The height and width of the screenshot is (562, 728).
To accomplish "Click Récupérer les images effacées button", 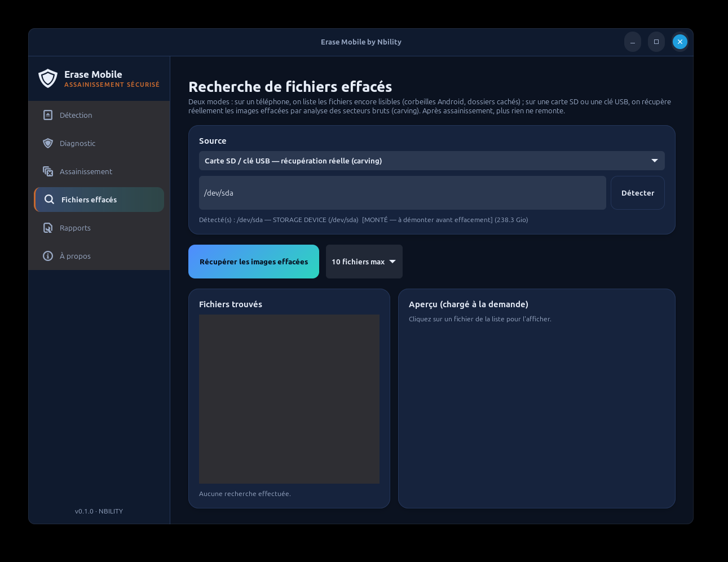I will (x=254, y=262).
